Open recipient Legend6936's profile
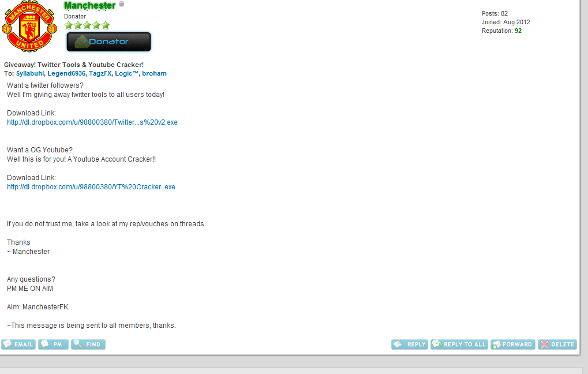 (66, 73)
